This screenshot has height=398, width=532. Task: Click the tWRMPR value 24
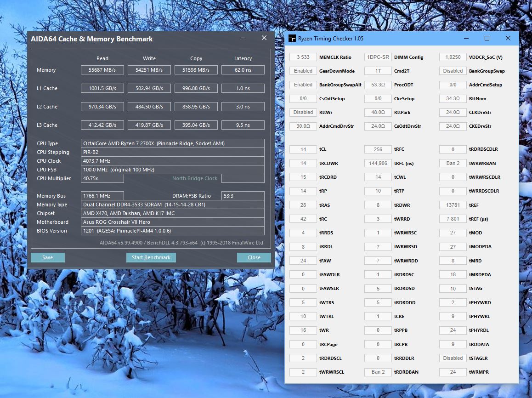pyautogui.click(x=453, y=372)
